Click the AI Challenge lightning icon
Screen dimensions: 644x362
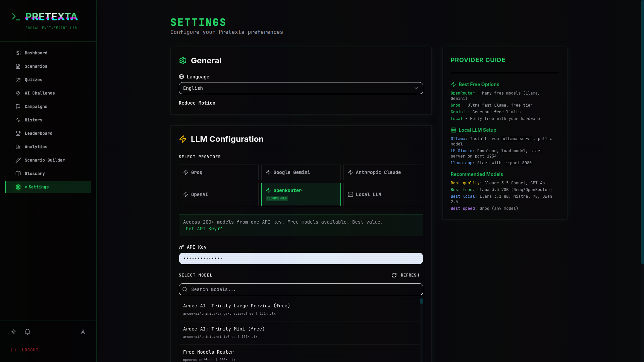point(18,93)
